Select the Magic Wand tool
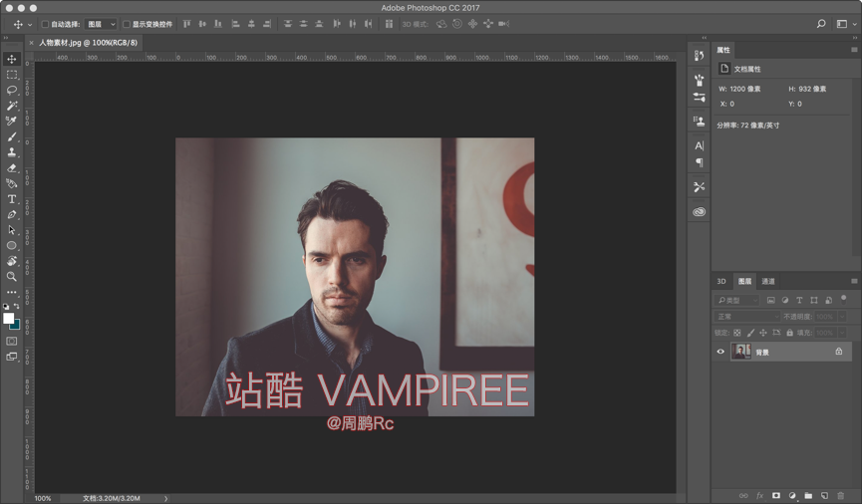The height and width of the screenshot is (504, 862). [x=12, y=106]
